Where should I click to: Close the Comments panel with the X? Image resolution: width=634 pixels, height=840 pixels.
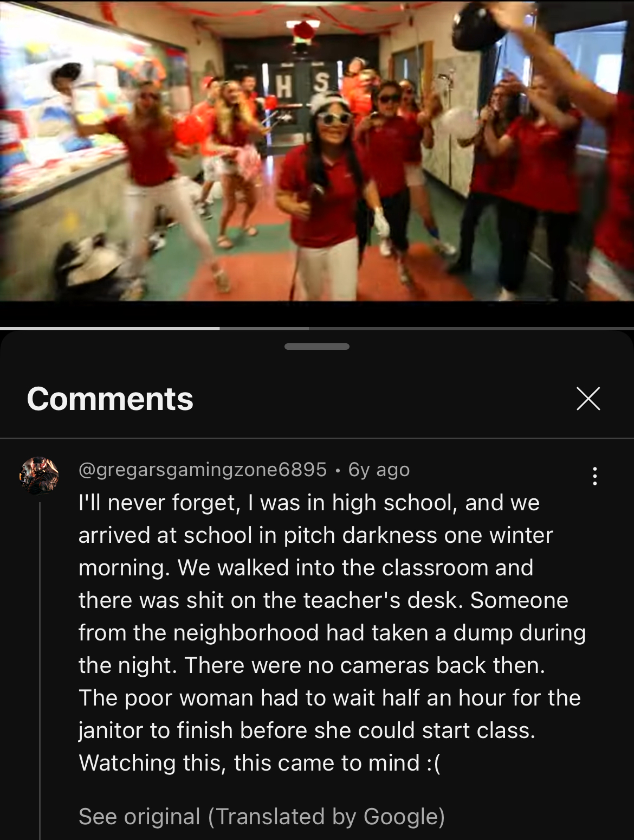tap(588, 399)
